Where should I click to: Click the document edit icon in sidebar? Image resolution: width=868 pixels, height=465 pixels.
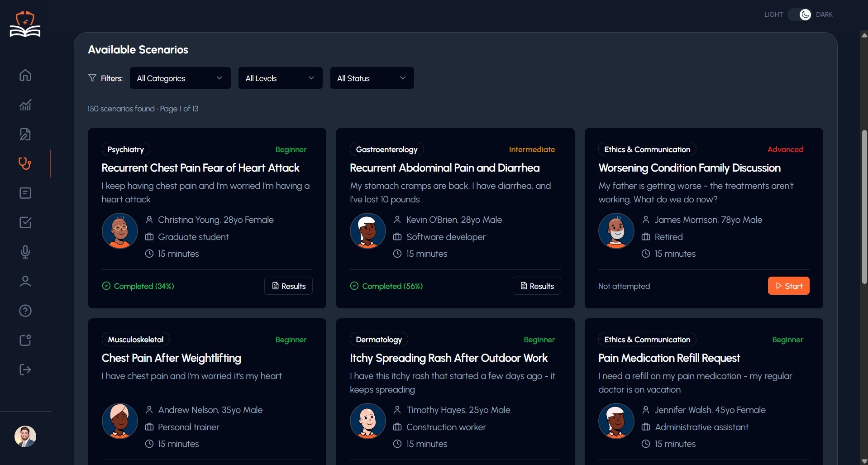pos(25,134)
